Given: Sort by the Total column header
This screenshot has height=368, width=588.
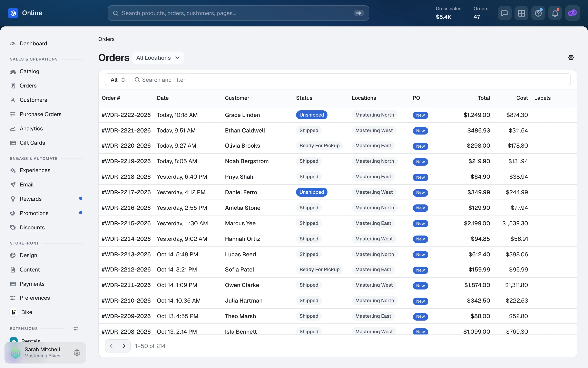Looking at the screenshot, I should pyautogui.click(x=484, y=98).
